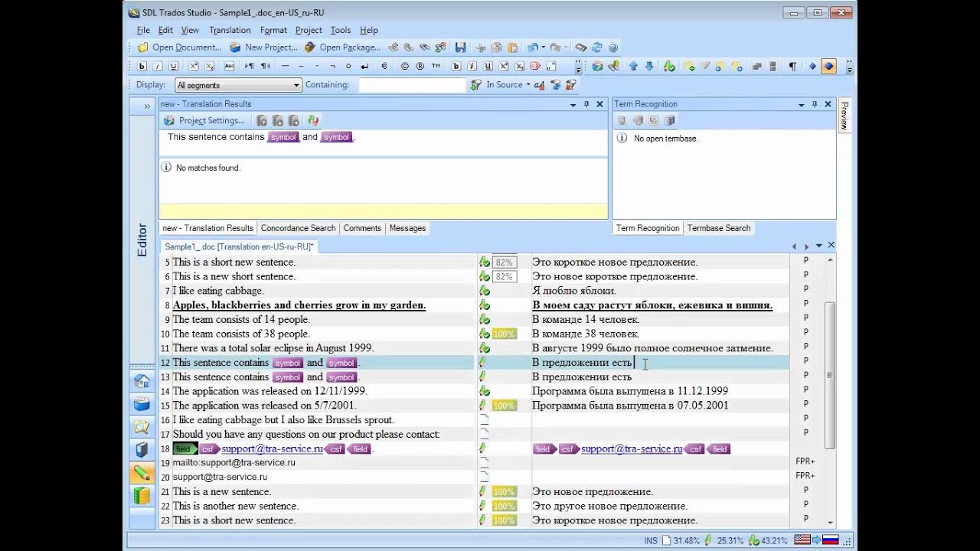Click the paste clipboard icon
980x551 pixels.
[512, 47]
